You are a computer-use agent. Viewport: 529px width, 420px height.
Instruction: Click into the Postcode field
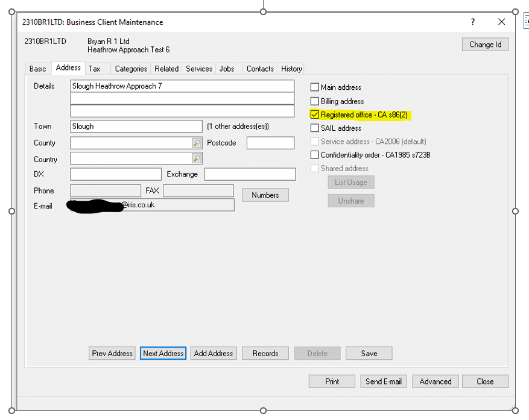point(271,143)
